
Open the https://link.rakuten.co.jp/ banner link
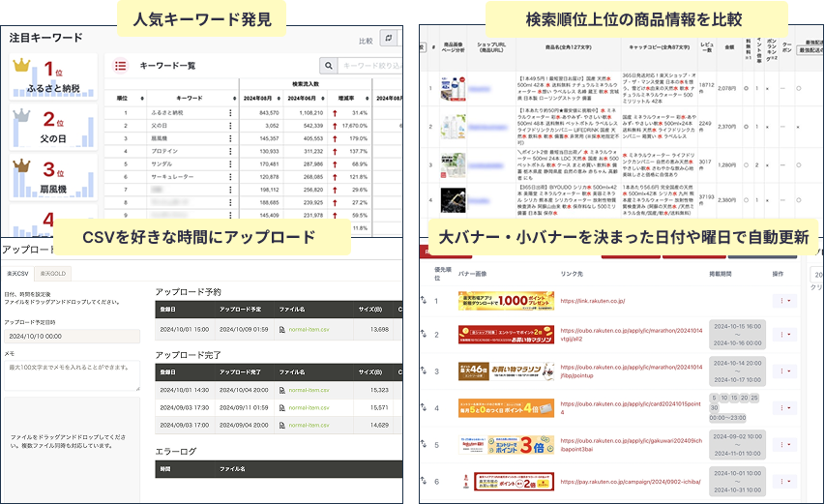tap(593, 301)
